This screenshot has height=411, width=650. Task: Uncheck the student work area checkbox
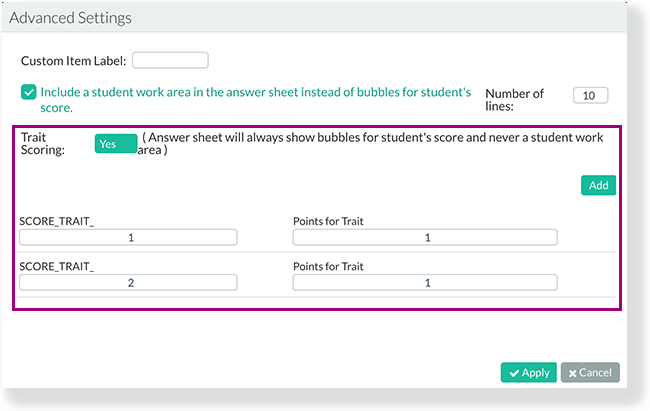point(29,92)
